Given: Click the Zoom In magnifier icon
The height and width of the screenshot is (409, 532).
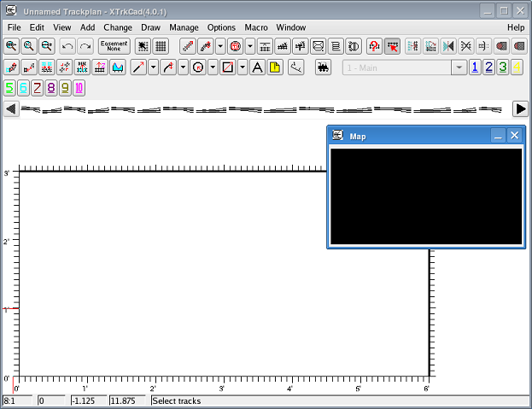Looking at the screenshot, I should click(x=12, y=46).
